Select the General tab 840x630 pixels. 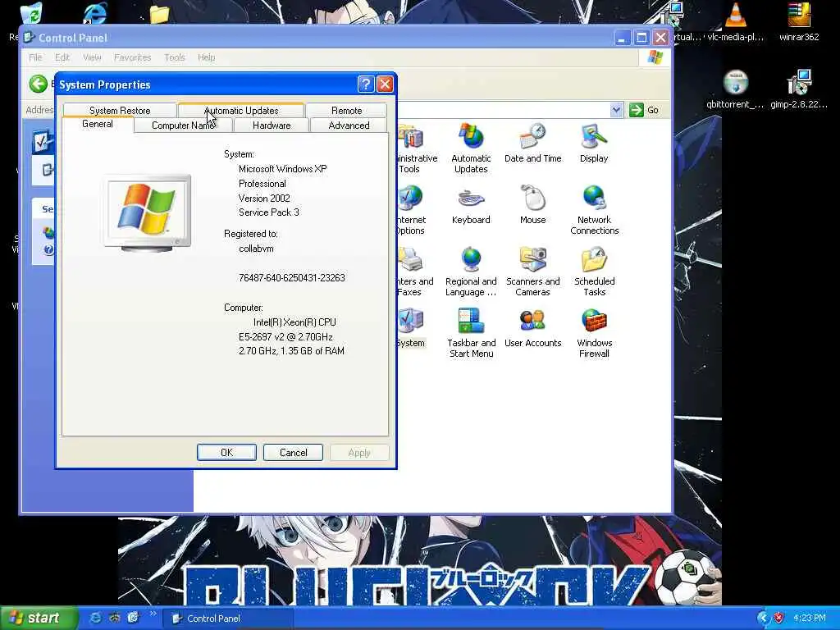pos(98,125)
